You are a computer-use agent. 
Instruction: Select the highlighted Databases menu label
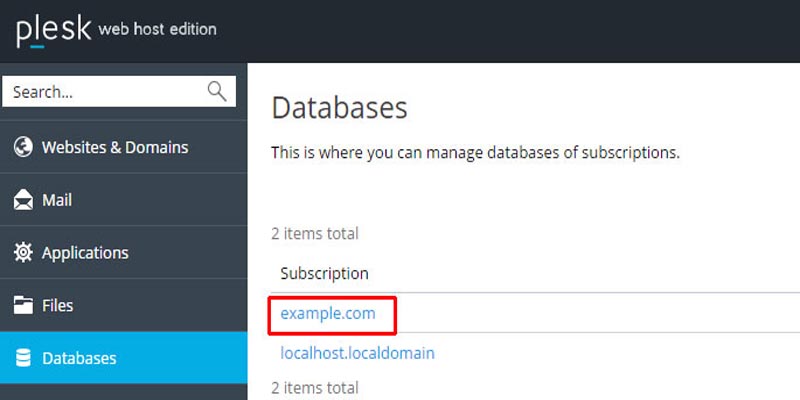tap(79, 358)
